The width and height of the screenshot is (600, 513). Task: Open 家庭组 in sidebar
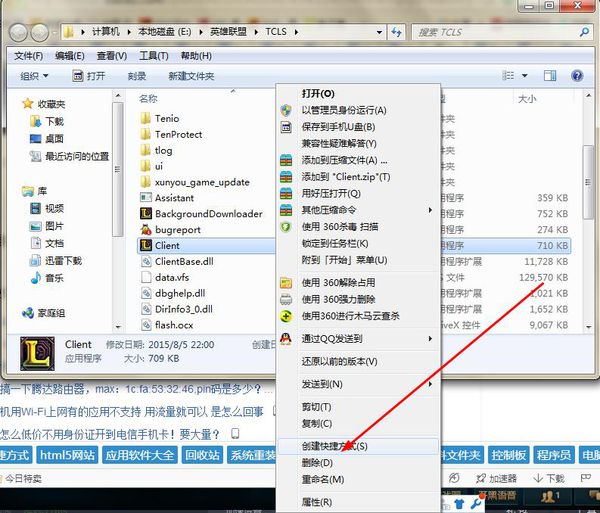(44, 313)
